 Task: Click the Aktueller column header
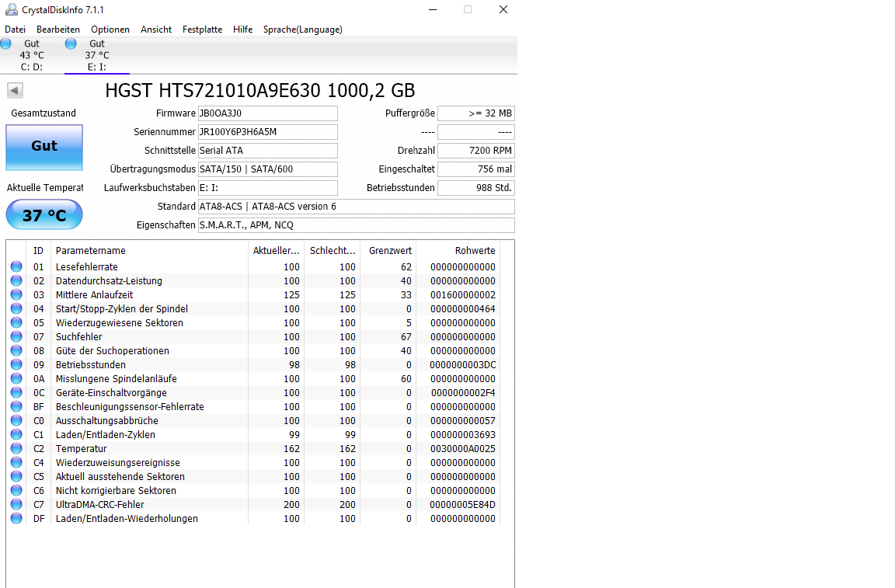point(277,251)
